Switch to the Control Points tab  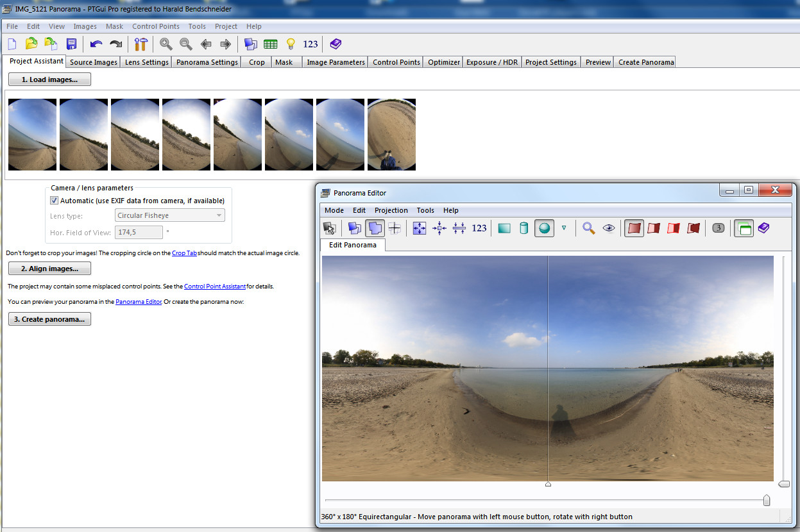pyautogui.click(x=396, y=62)
